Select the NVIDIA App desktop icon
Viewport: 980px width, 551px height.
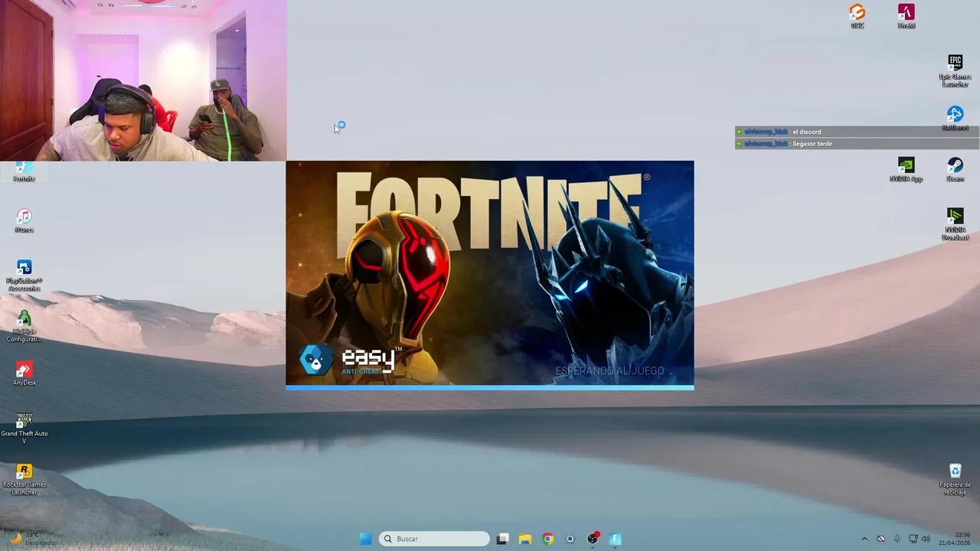click(x=906, y=169)
